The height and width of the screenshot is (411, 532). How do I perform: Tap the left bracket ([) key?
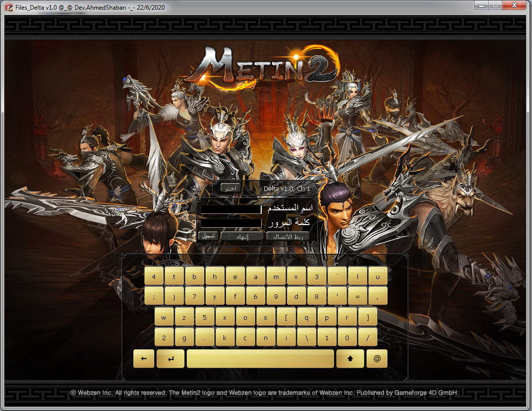tap(286, 318)
